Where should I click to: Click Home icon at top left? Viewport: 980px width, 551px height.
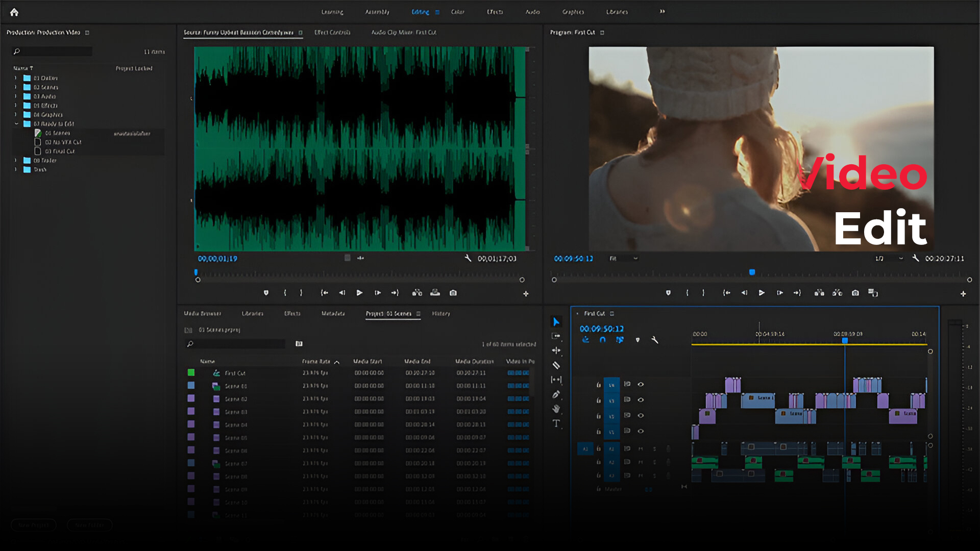tap(14, 12)
